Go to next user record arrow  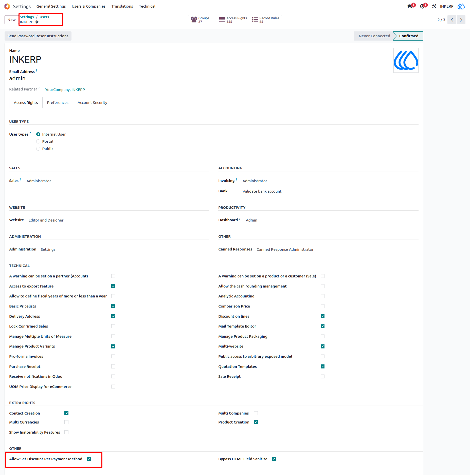click(461, 20)
